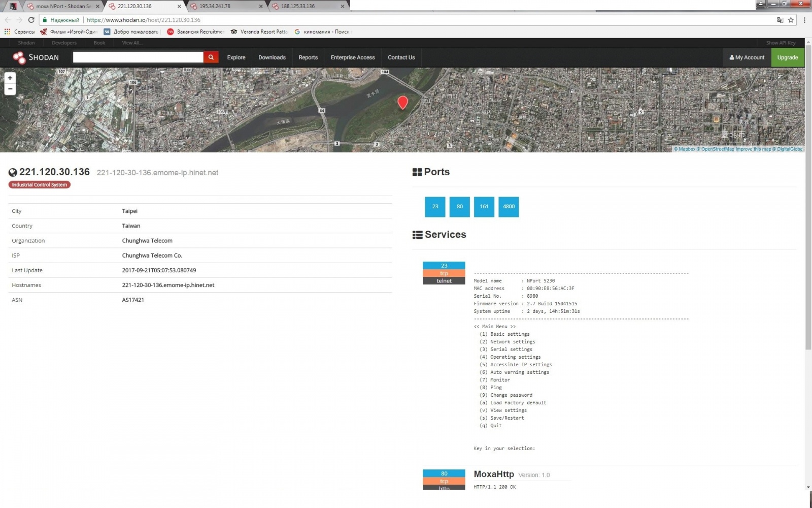Image resolution: width=812 pixels, height=508 pixels.
Task: Zoom in on the map
Action: (10, 78)
